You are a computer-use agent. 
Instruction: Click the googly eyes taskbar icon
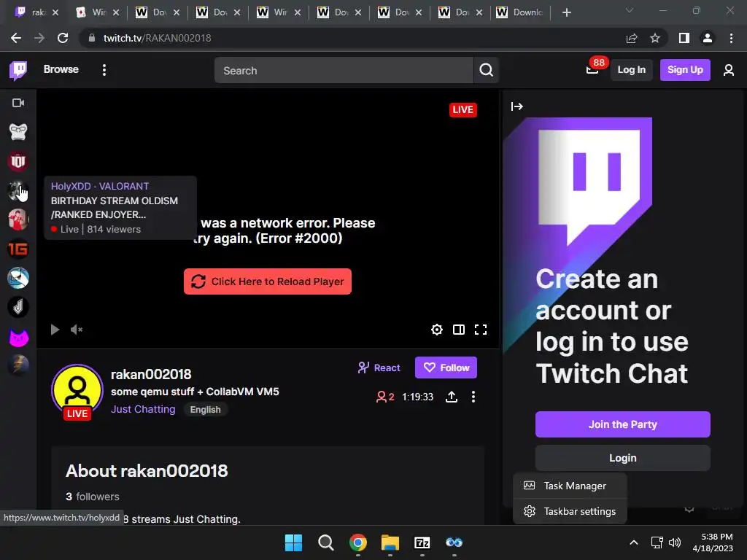click(454, 542)
